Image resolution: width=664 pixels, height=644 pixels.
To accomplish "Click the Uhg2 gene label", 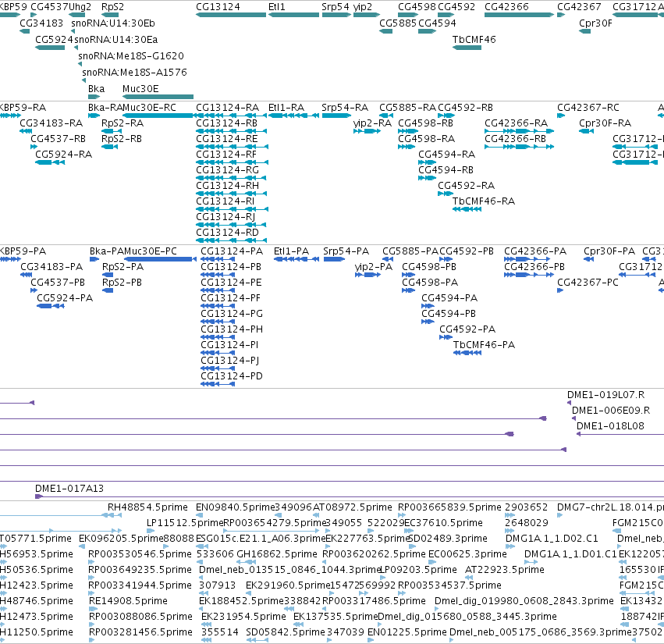I will click(80, 7).
